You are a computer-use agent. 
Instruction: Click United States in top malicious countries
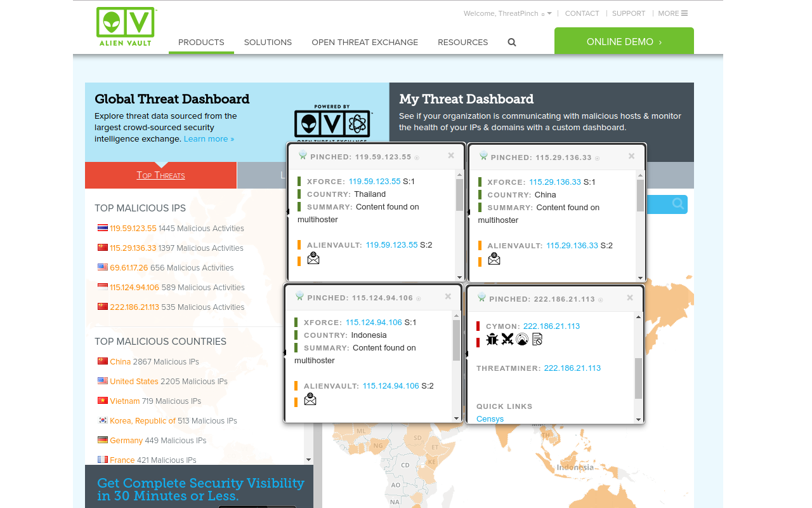point(134,382)
